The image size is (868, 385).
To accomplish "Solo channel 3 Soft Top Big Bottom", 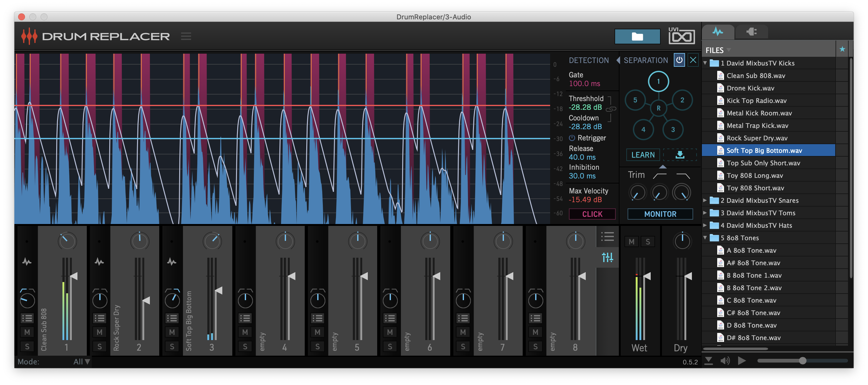I will pyautogui.click(x=172, y=346).
